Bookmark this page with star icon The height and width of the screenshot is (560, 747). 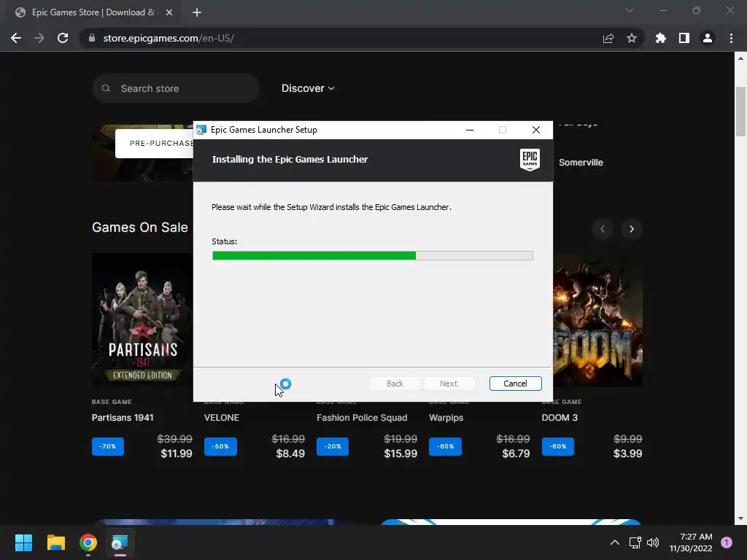(632, 38)
